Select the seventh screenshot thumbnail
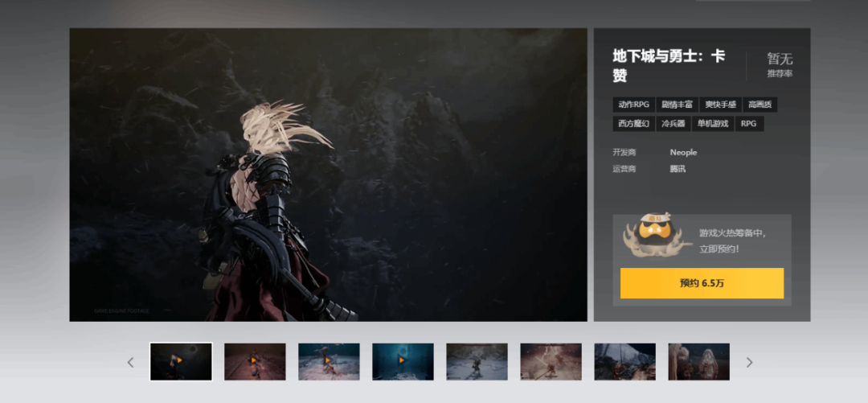The image size is (868, 403). [x=625, y=361]
